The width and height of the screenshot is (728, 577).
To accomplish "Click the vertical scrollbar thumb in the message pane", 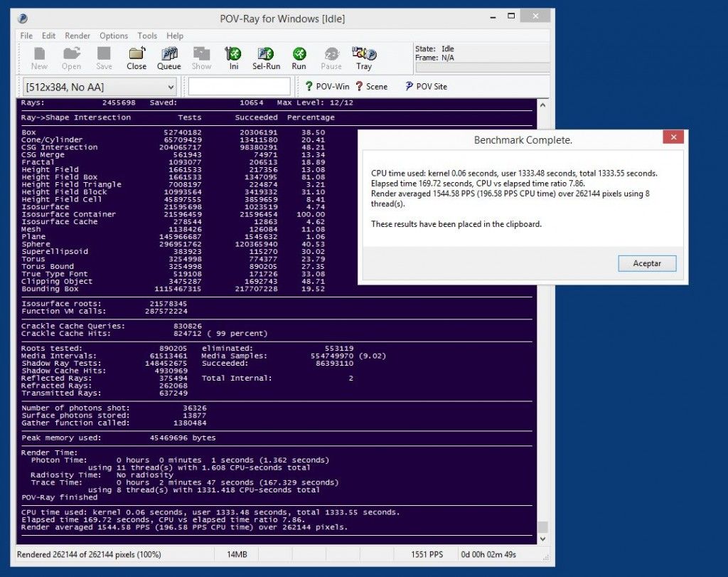I will click(542, 527).
